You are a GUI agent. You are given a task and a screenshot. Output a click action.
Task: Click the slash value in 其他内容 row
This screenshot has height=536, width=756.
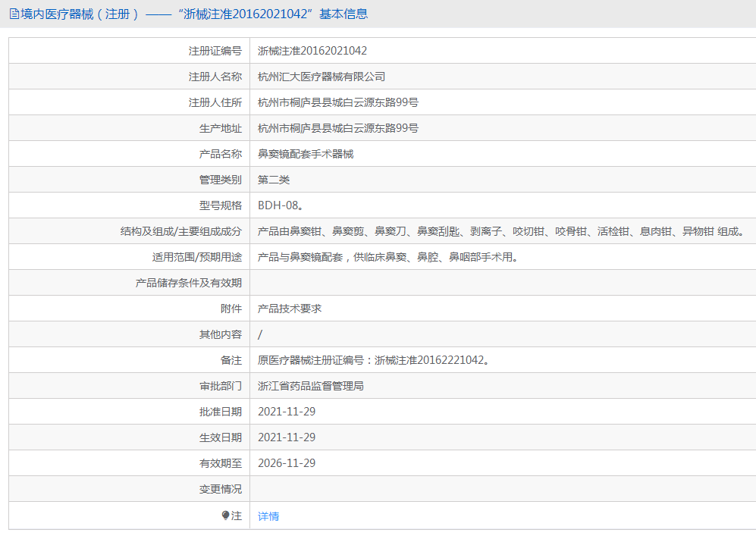(260, 334)
